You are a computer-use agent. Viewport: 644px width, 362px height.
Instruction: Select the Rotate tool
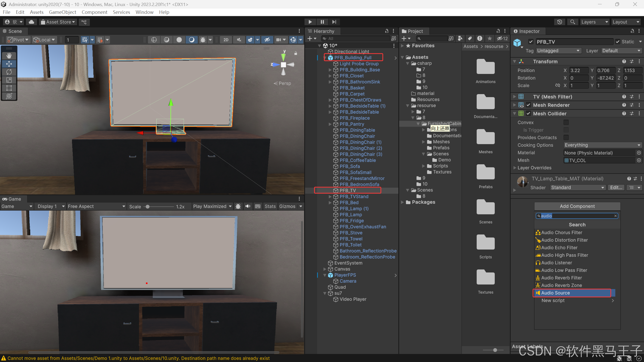click(9, 72)
